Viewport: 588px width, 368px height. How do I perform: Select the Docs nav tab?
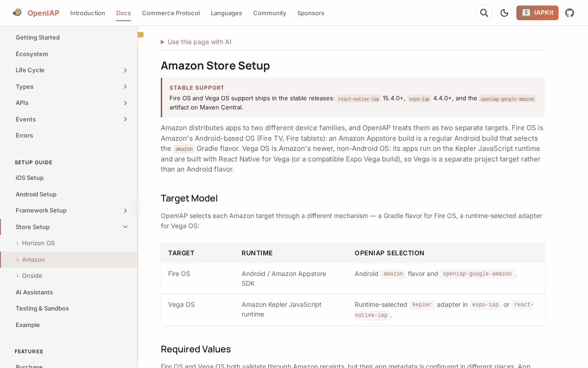pyautogui.click(x=124, y=13)
